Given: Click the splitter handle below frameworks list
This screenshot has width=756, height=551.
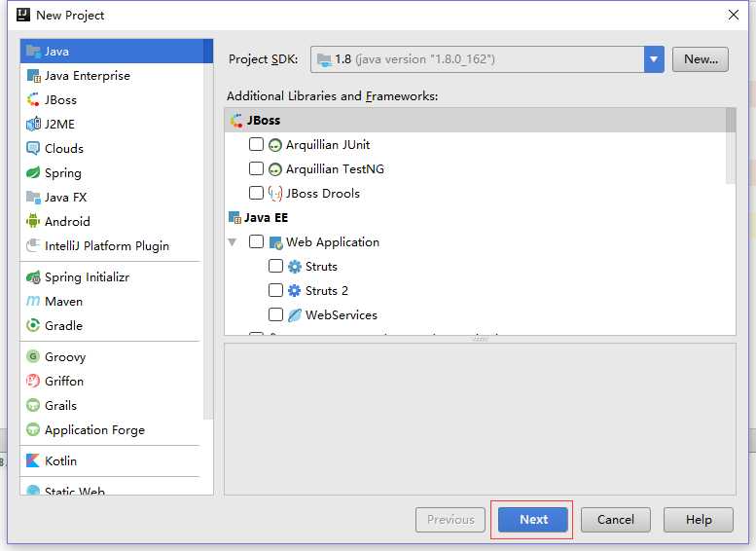Looking at the screenshot, I should pos(481,339).
